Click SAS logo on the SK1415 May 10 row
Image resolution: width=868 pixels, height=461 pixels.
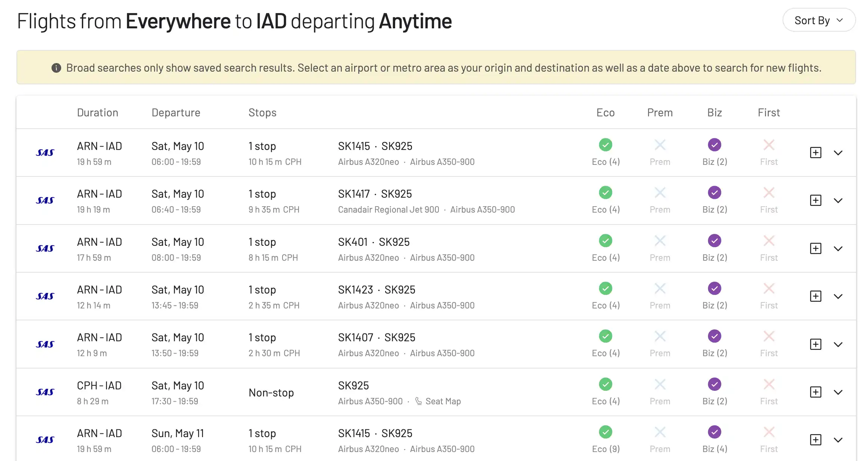pyautogui.click(x=45, y=153)
